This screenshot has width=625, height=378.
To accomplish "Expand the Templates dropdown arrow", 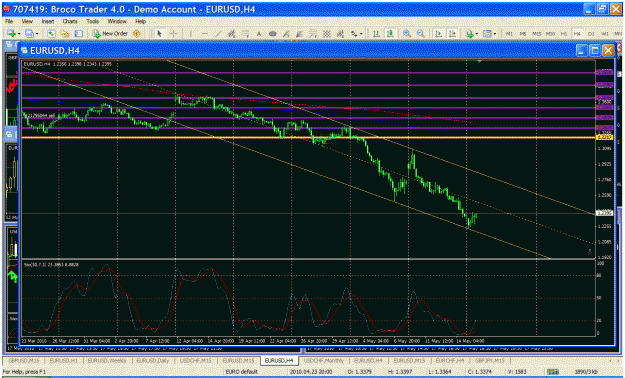I will [495, 34].
